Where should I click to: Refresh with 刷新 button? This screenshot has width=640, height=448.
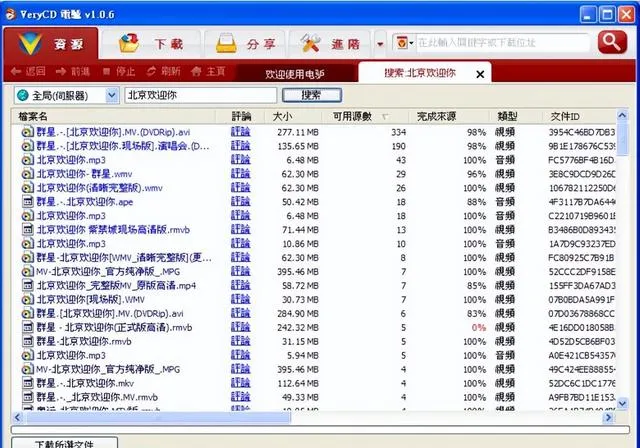(164, 72)
